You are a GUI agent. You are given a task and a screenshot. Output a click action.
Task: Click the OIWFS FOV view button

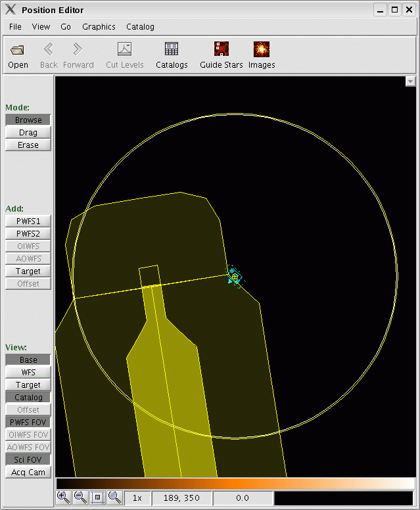28,435
